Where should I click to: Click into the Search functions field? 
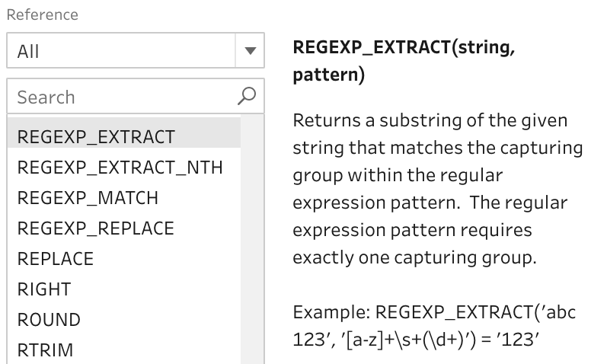(122, 97)
